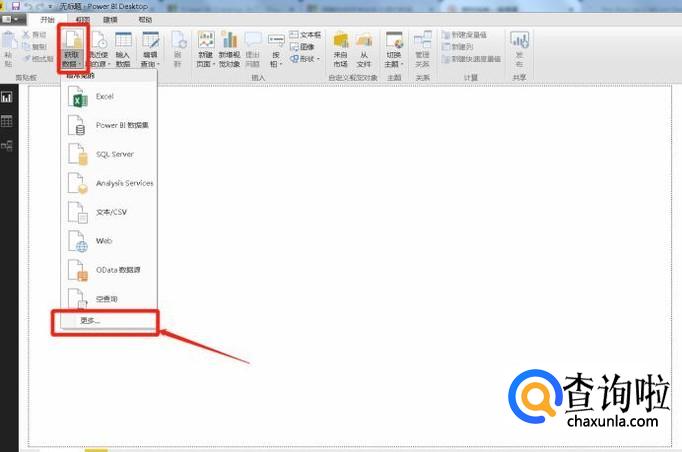
Task: Choose 文本/CSV from the data menu
Action: pos(109,212)
